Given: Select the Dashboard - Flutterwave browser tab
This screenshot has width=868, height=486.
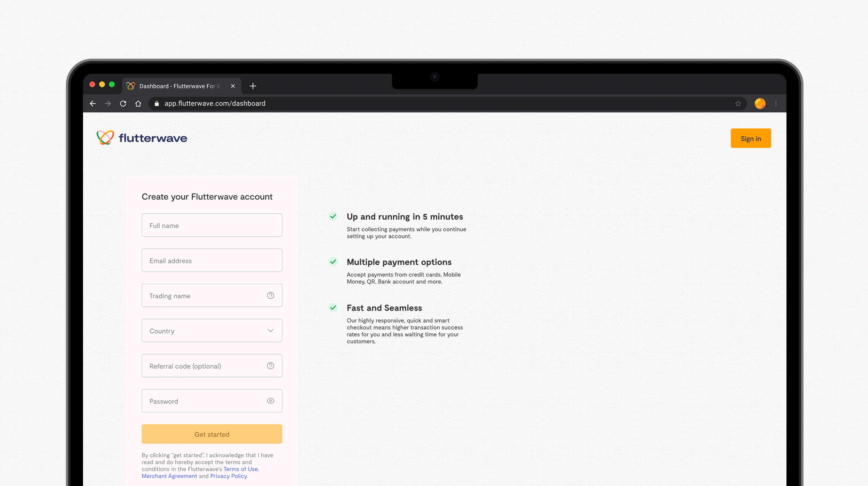Looking at the screenshot, I should pos(179,86).
